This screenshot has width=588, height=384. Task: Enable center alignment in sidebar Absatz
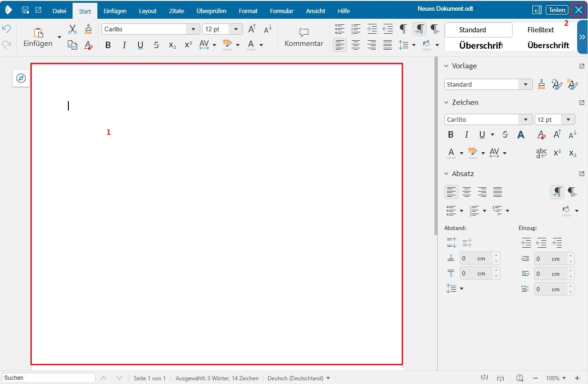click(467, 192)
